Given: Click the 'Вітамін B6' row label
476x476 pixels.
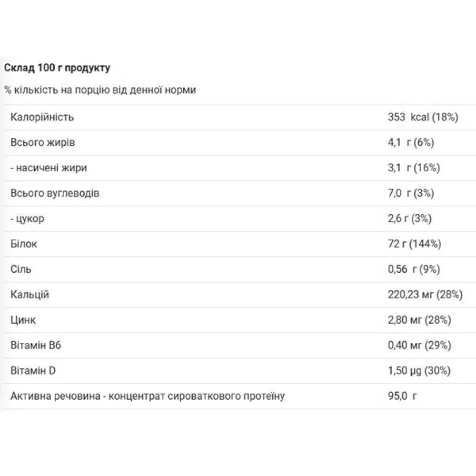Looking at the screenshot, I should tap(36, 346).
